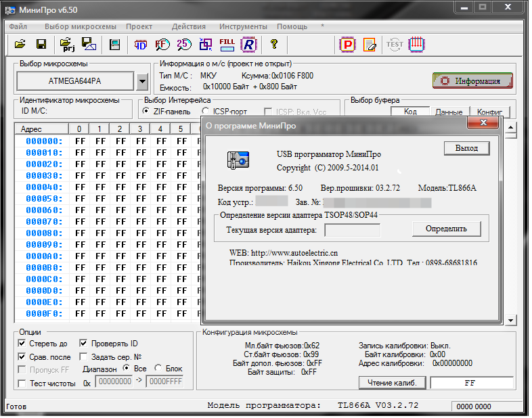Click the hex view scrollbar down arrow
This screenshot has height=418, width=532.
pyautogui.click(x=512, y=320)
